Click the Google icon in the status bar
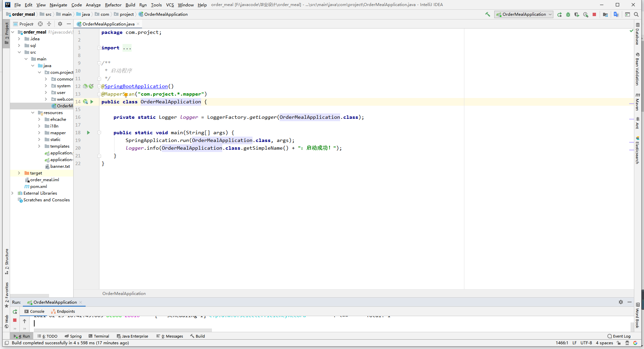The image size is (644, 349). click(x=635, y=343)
